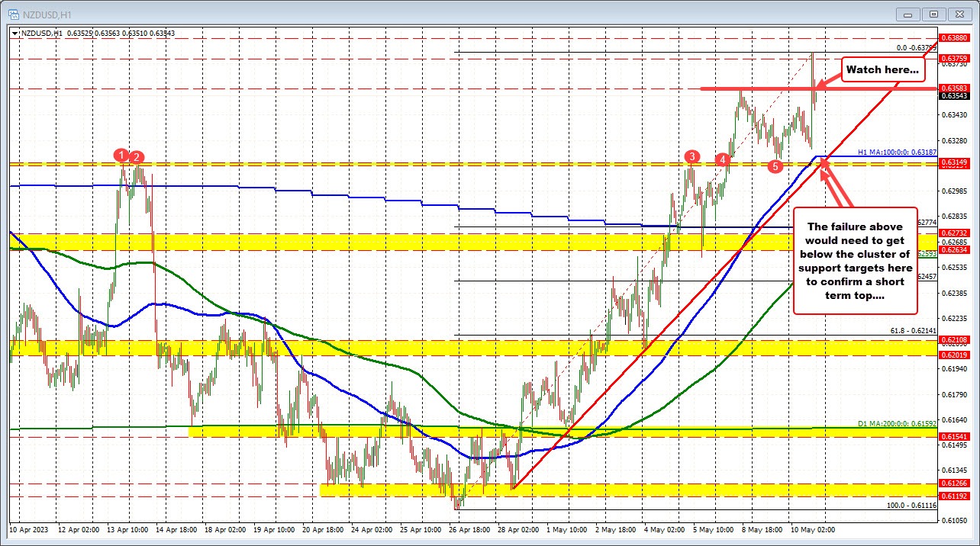Viewport: 980px width, 546px height.
Task: Select the 0.63583 red price label
Action: coord(954,88)
